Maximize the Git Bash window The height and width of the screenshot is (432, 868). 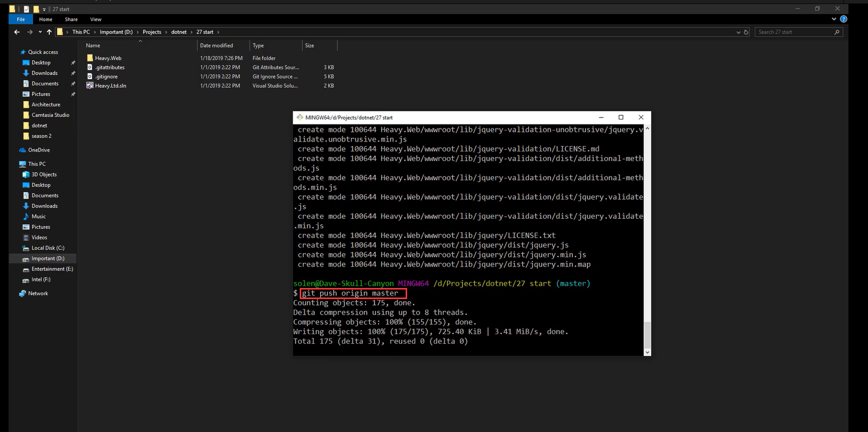coord(621,117)
